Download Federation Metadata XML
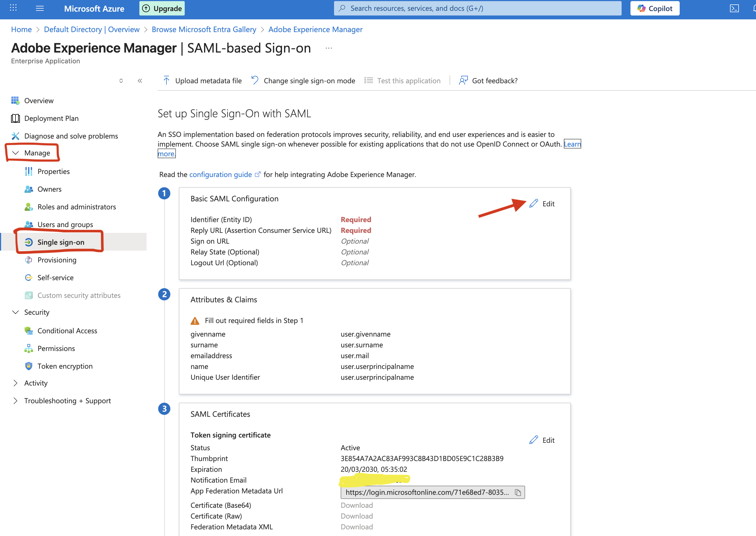 [357, 527]
